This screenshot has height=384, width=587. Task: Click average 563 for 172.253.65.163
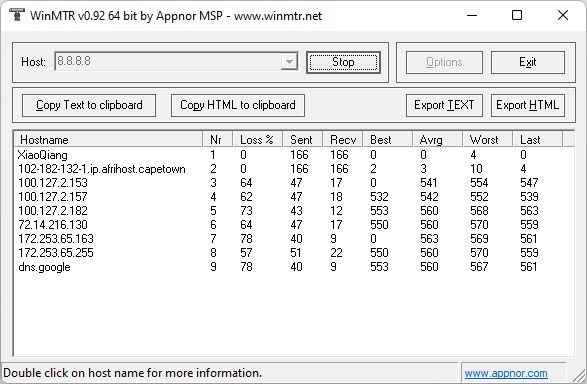click(x=429, y=239)
